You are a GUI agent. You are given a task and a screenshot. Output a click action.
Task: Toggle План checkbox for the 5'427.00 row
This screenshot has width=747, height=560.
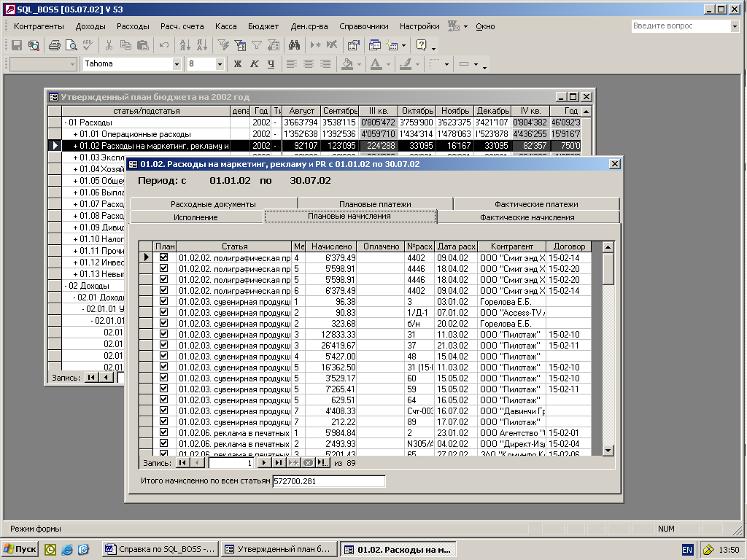[x=164, y=357]
